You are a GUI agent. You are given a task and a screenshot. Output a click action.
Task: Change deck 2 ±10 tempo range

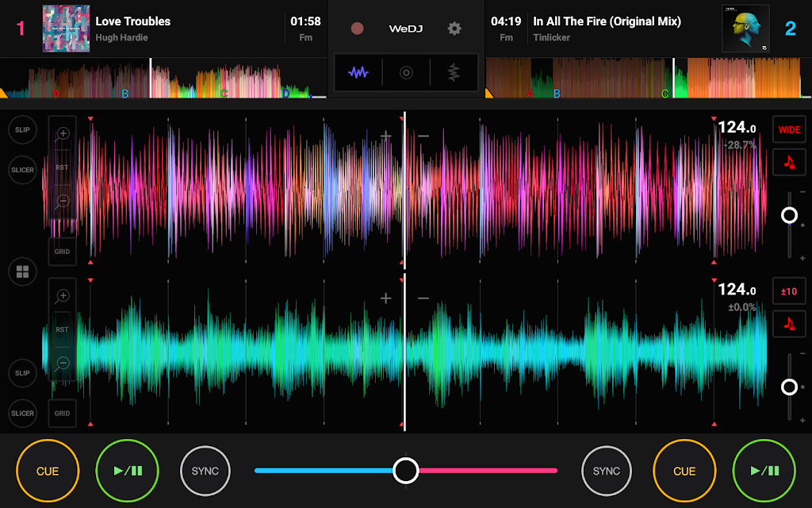coord(789,291)
